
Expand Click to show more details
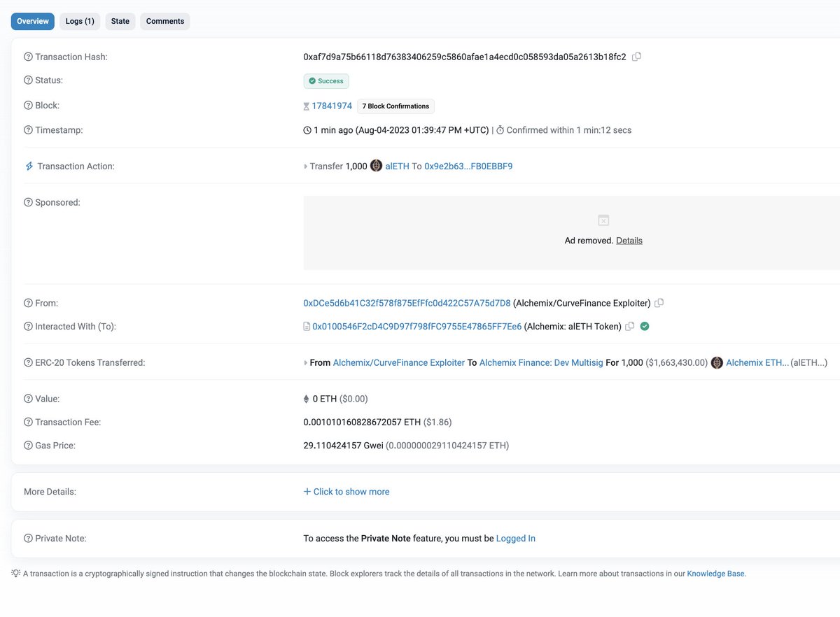346,492
